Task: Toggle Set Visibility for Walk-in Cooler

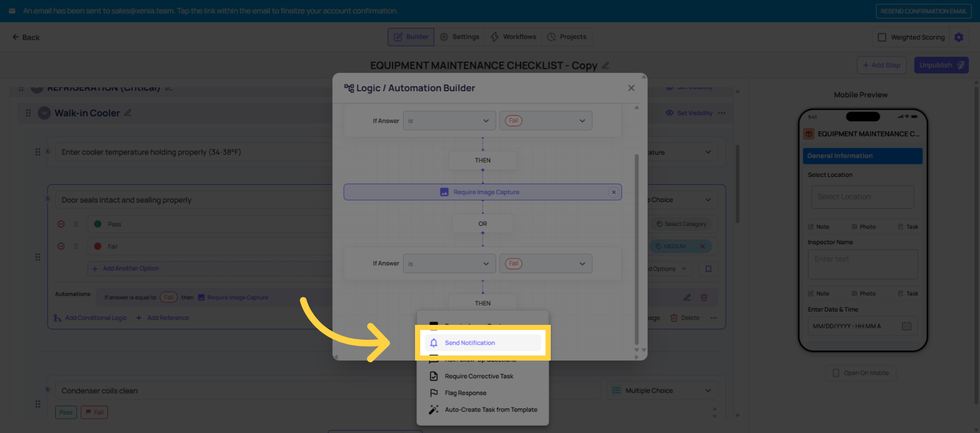Action: (x=689, y=113)
